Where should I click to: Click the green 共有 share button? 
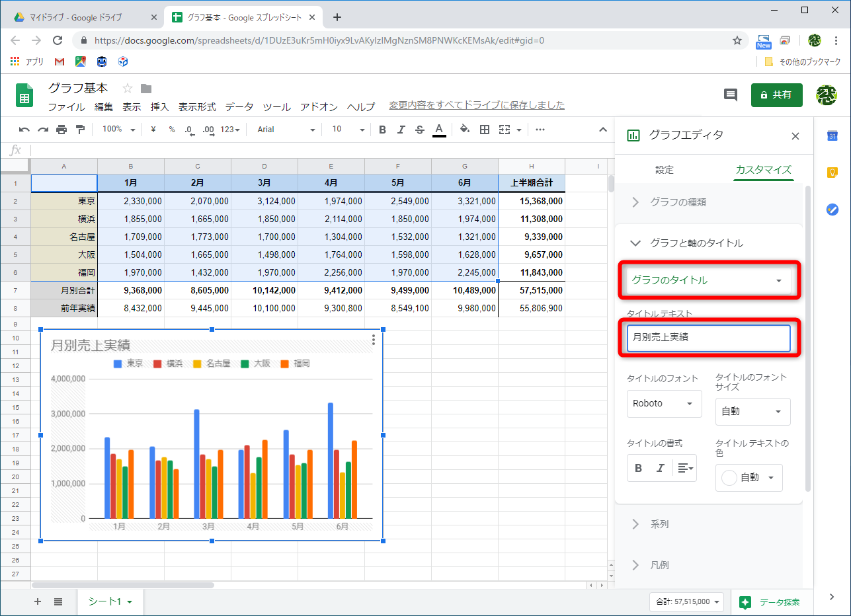(x=776, y=95)
